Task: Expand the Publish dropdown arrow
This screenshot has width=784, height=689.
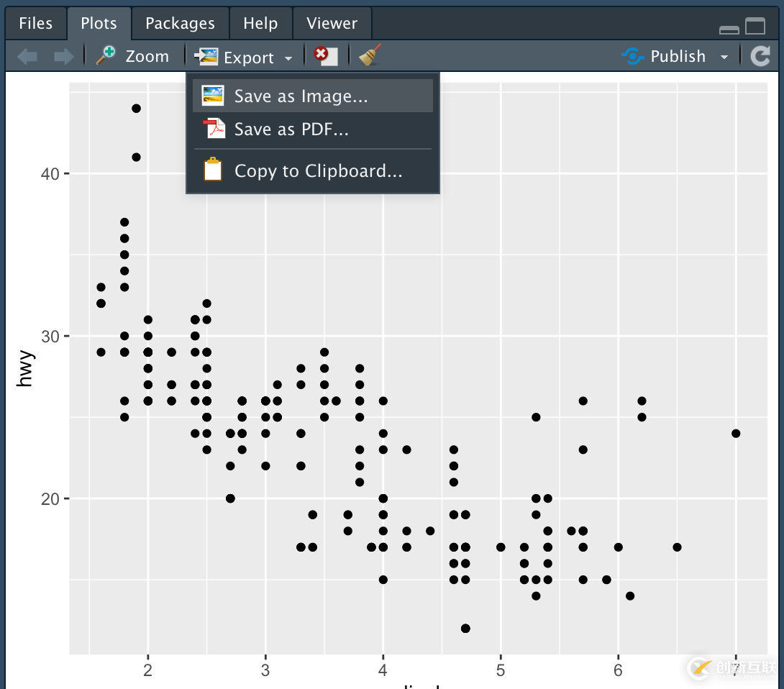Action: click(724, 57)
